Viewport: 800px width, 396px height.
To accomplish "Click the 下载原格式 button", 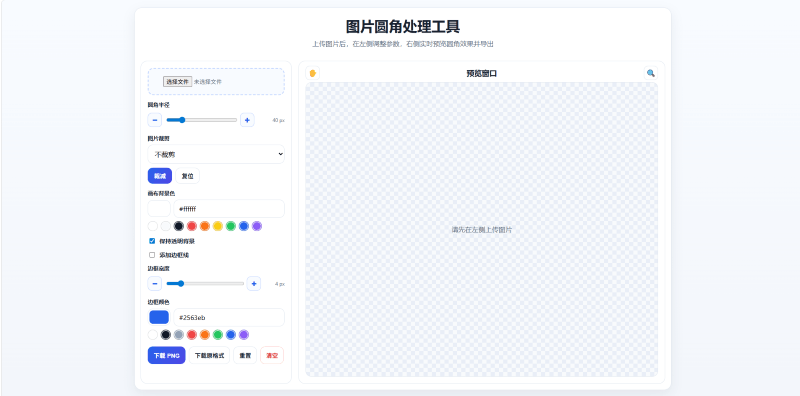I will 209,356.
